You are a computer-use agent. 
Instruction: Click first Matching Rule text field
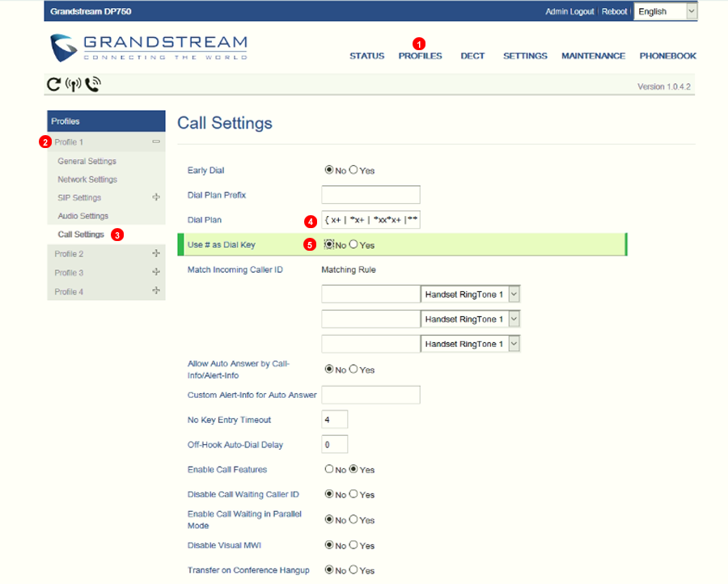[x=371, y=294]
